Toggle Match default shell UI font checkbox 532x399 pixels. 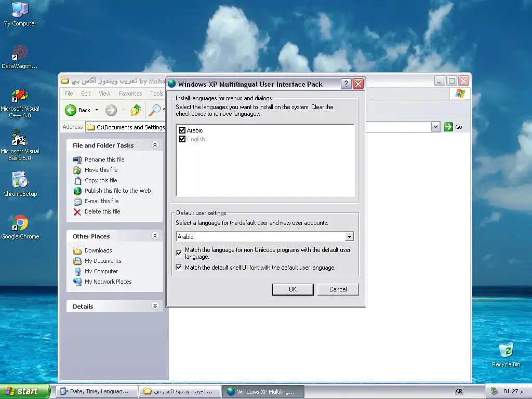point(179,268)
